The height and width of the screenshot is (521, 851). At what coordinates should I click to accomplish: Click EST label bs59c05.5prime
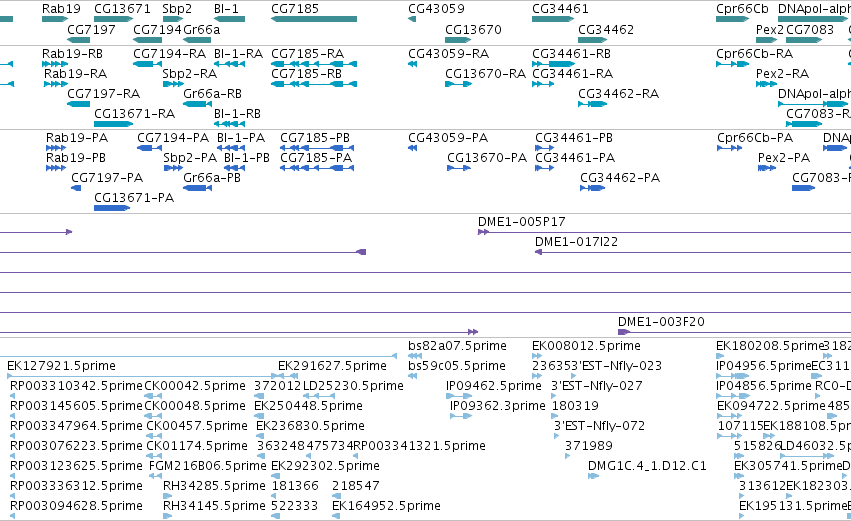tap(457, 366)
